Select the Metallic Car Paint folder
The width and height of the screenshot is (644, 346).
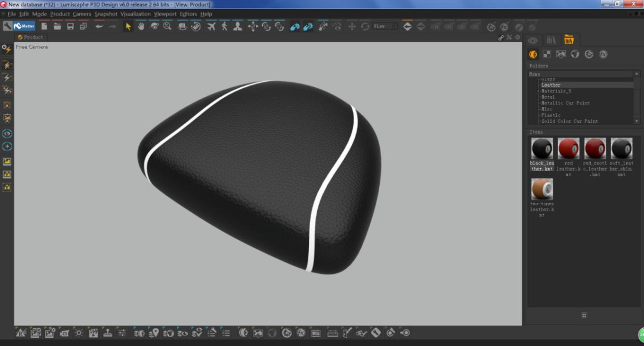click(565, 103)
